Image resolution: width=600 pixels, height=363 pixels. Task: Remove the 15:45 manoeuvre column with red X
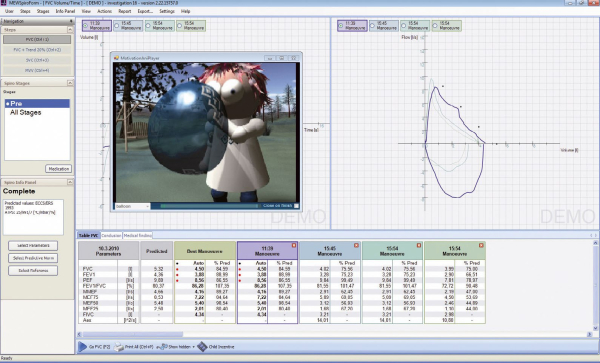356,245
